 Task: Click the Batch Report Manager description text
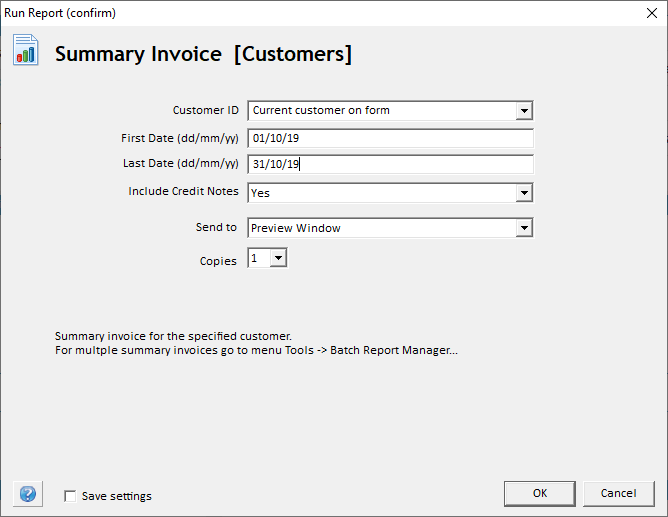(x=255, y=351)
